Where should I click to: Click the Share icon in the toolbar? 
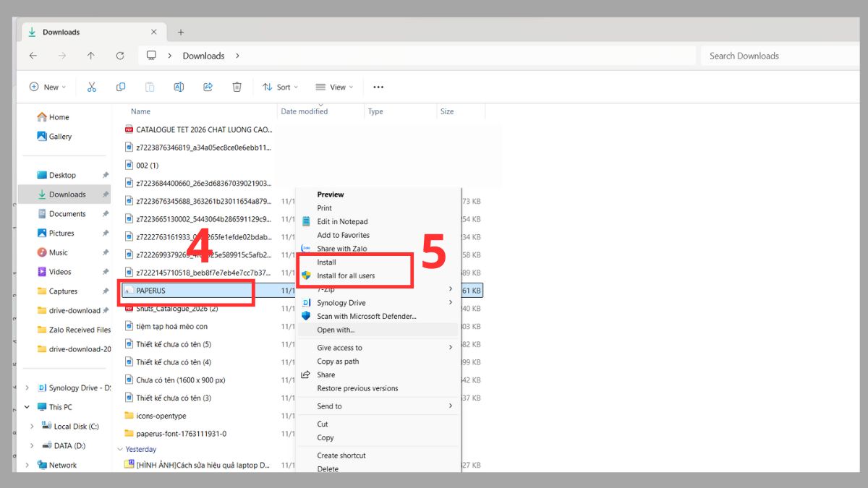point(208,86)
